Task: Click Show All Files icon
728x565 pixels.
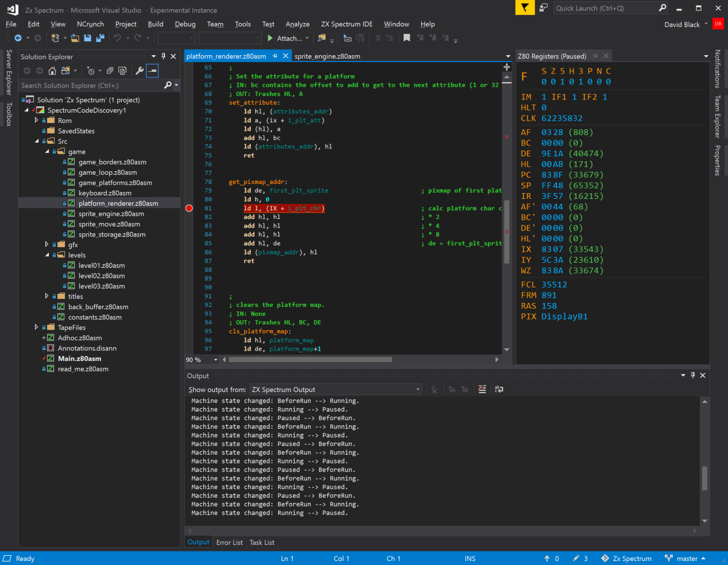Action: coord(122,71)
